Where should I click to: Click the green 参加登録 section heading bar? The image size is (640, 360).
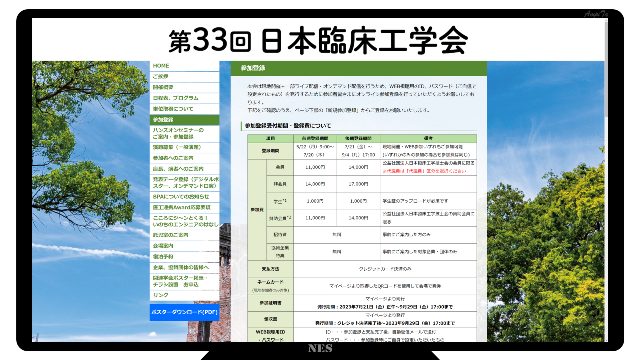point(359,68)
